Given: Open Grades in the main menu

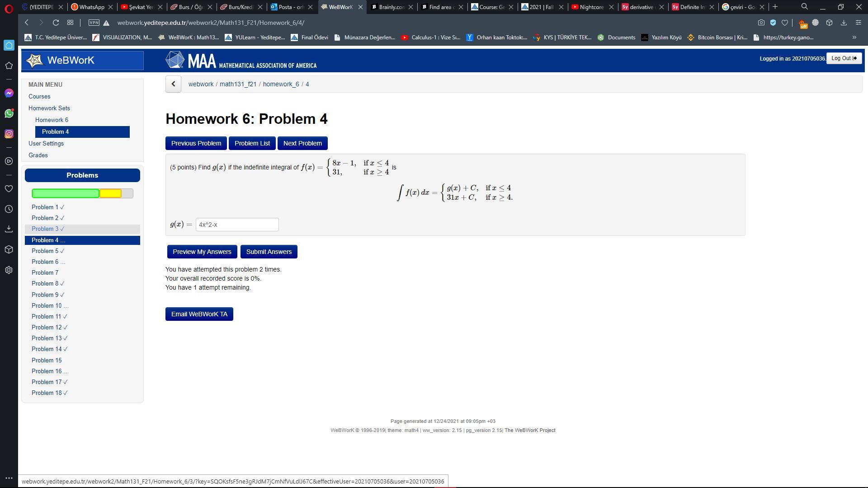Looking at the screenshot, I should (x=38, y=155).
